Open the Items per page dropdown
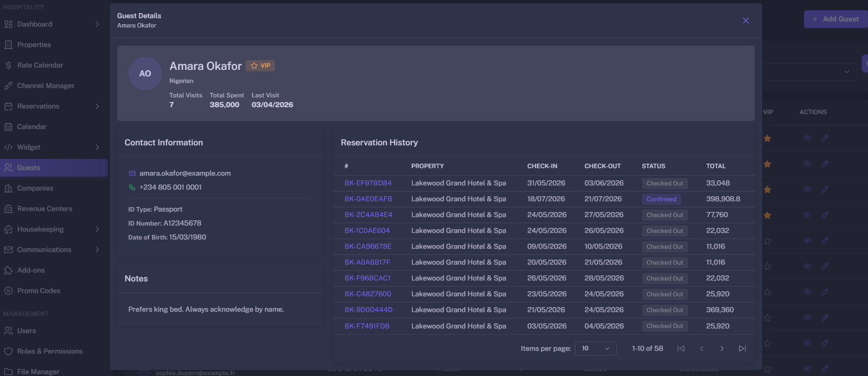868x376 pixels. [595, 349]
